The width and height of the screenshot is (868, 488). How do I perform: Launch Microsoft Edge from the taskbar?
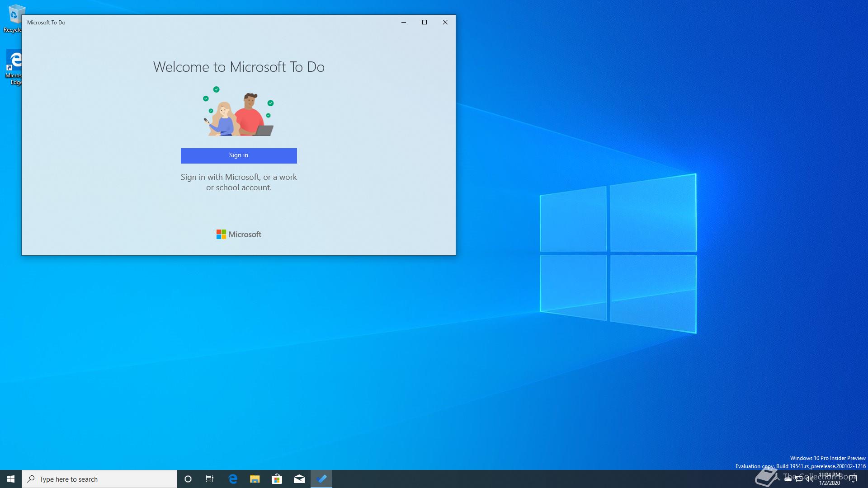pyautogui.click(x=233, y=479)
